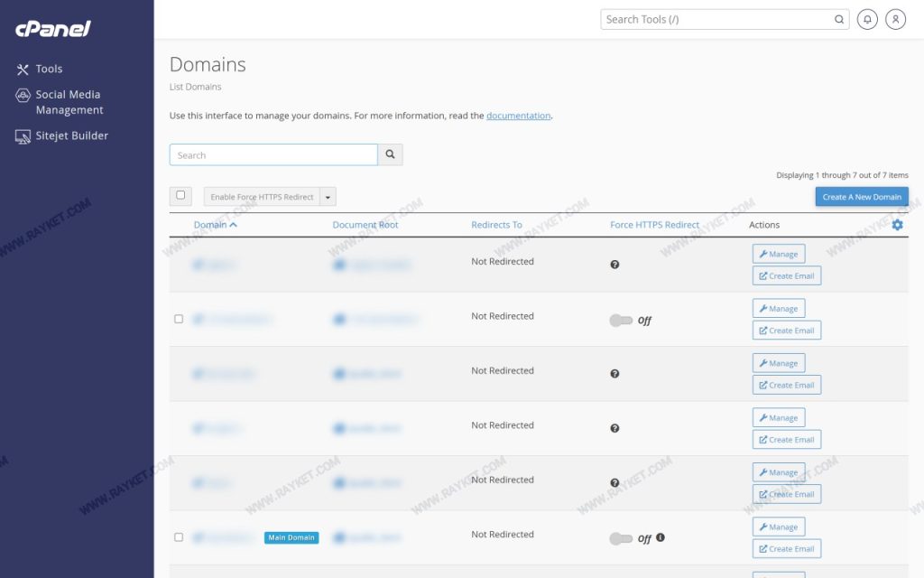Image resolution: width=924 pixels, height=578 pixels.
Task: Click the help icon in the first domain row
Action: (614, 265)
